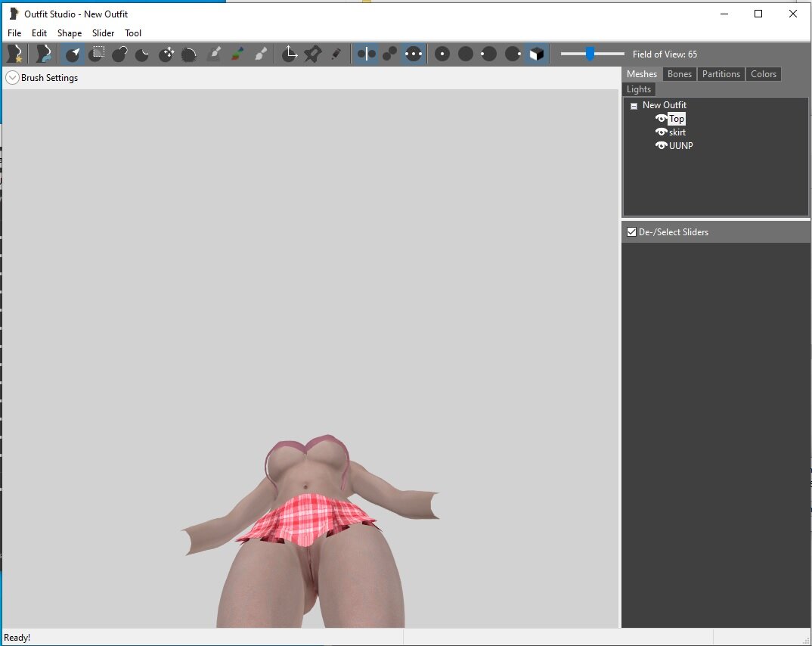Switch to the Partitions tab
This screenshot has width=812, height=646.
pyautogui.click(x=721, y=74)
